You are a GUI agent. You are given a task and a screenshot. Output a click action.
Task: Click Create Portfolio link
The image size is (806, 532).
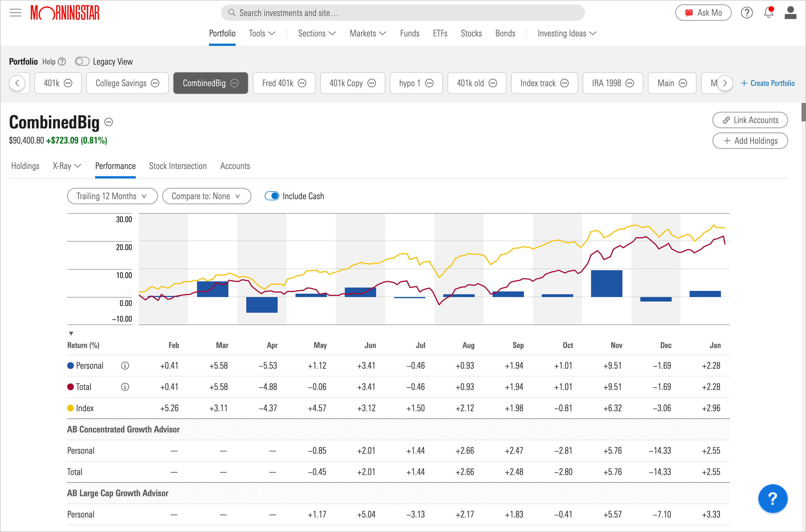click(x=767, y=83)
